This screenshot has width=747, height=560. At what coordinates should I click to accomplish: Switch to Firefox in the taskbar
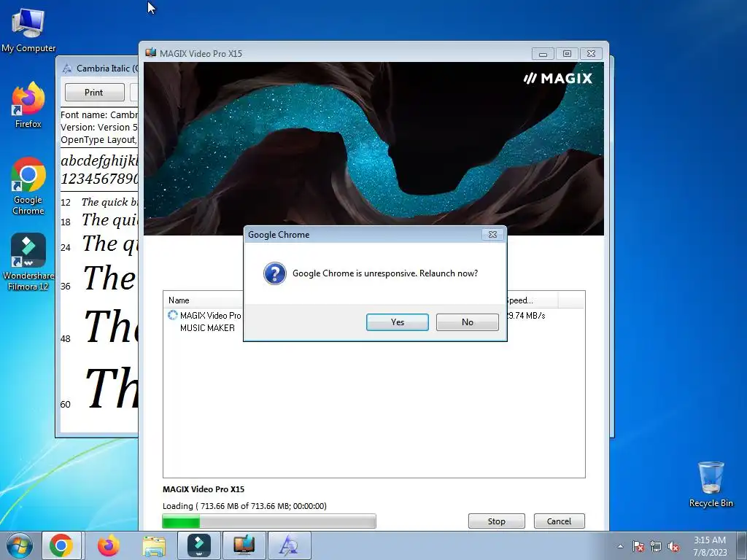point(109,545)
